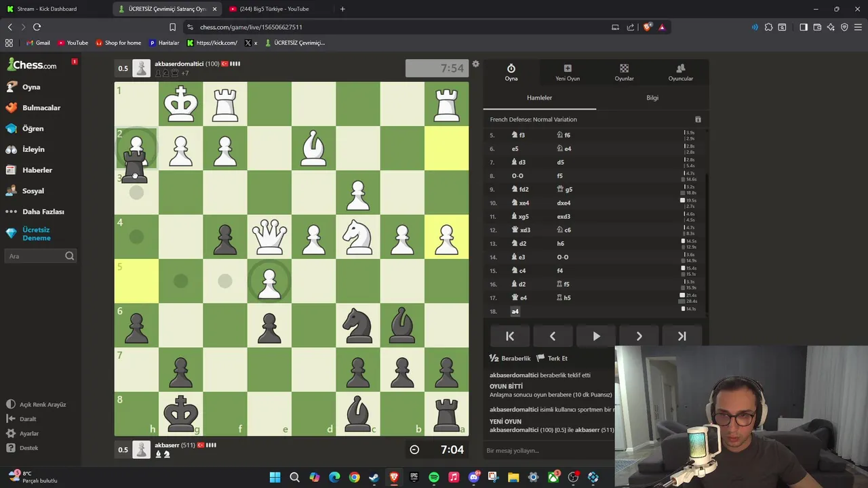This screenshot has width=868, height=488.
Task: Open Destek support link
Action: tap(22, 448)
